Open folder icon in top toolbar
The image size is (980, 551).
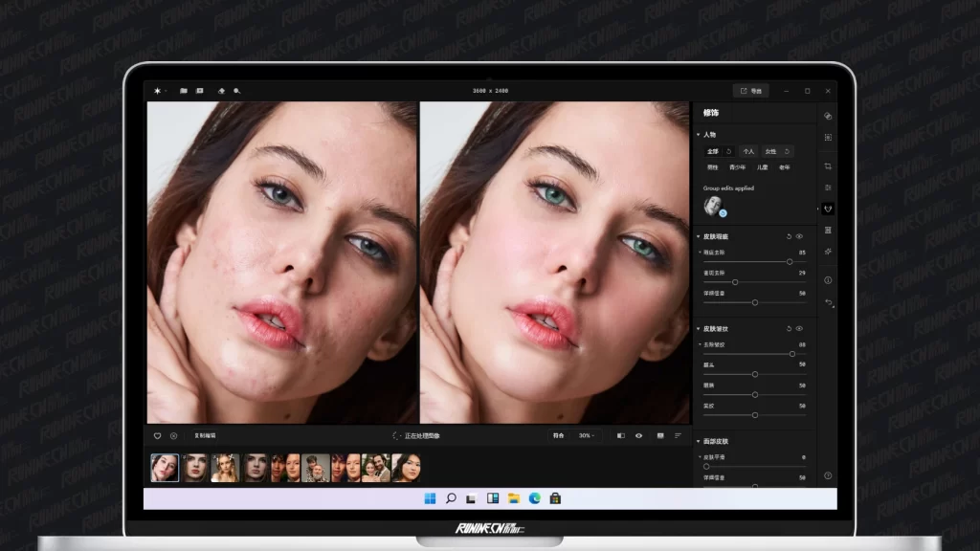(183, 91)
